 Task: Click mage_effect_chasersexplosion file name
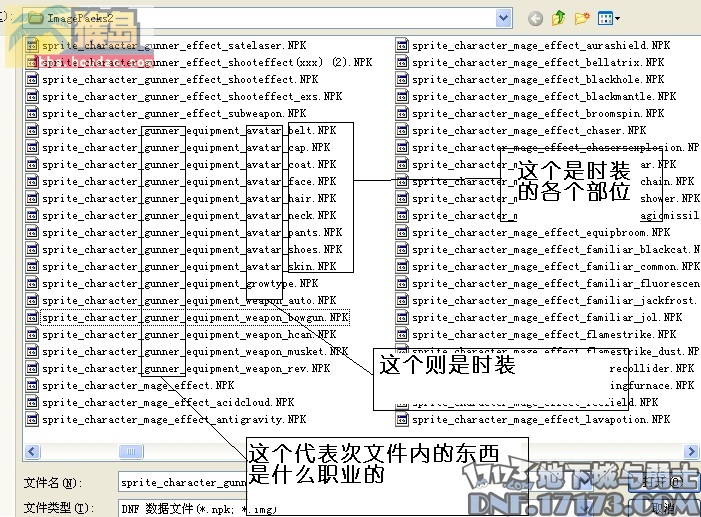click(556, 147)
